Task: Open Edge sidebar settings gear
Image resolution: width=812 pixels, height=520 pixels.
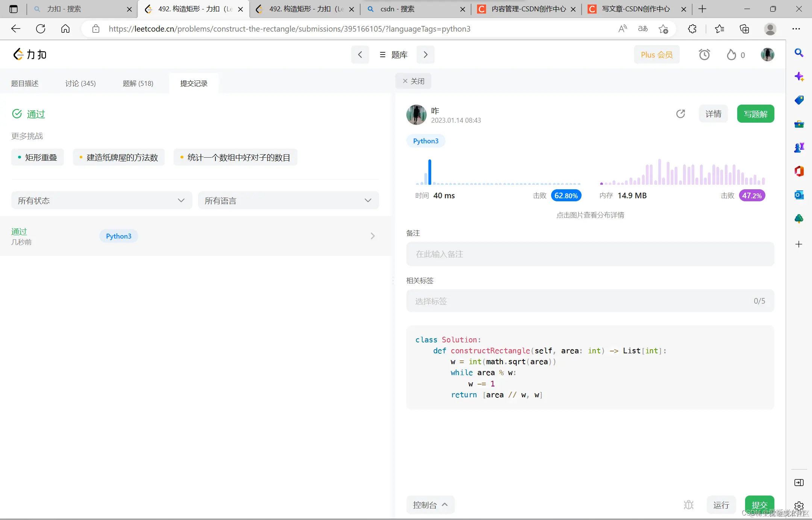Action: point(799,506)
